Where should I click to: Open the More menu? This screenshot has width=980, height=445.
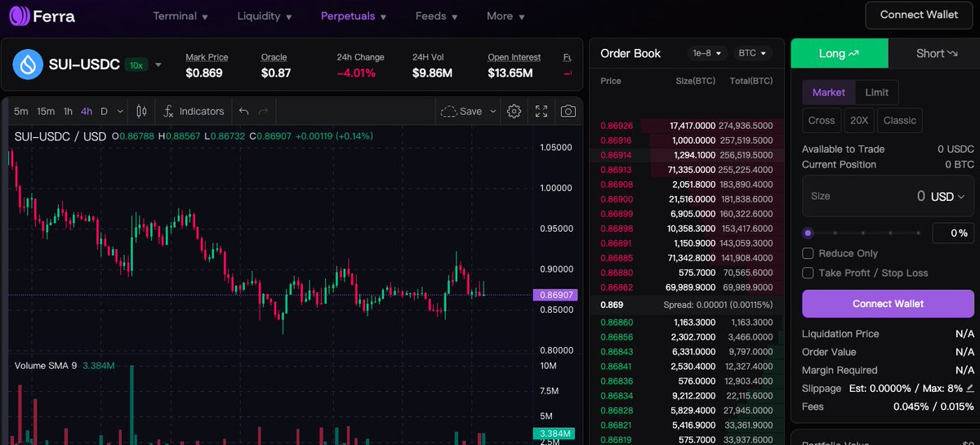[x=506, y=16]
